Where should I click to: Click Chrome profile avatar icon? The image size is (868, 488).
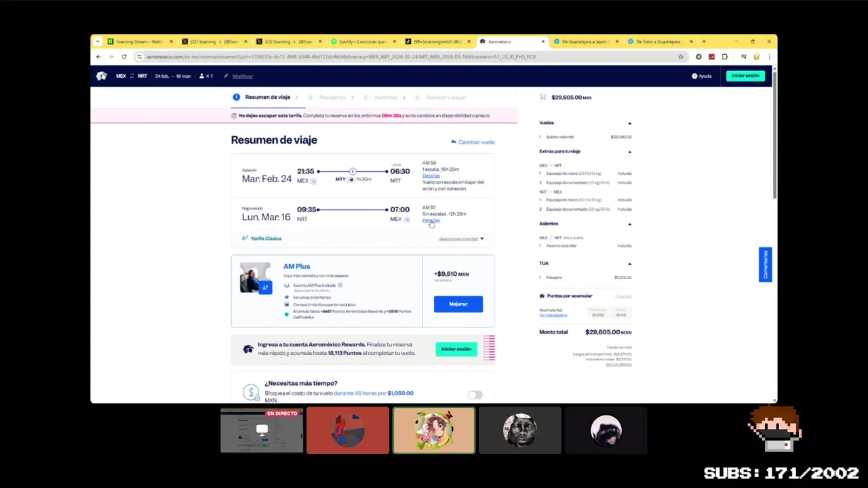coord(756,57)
